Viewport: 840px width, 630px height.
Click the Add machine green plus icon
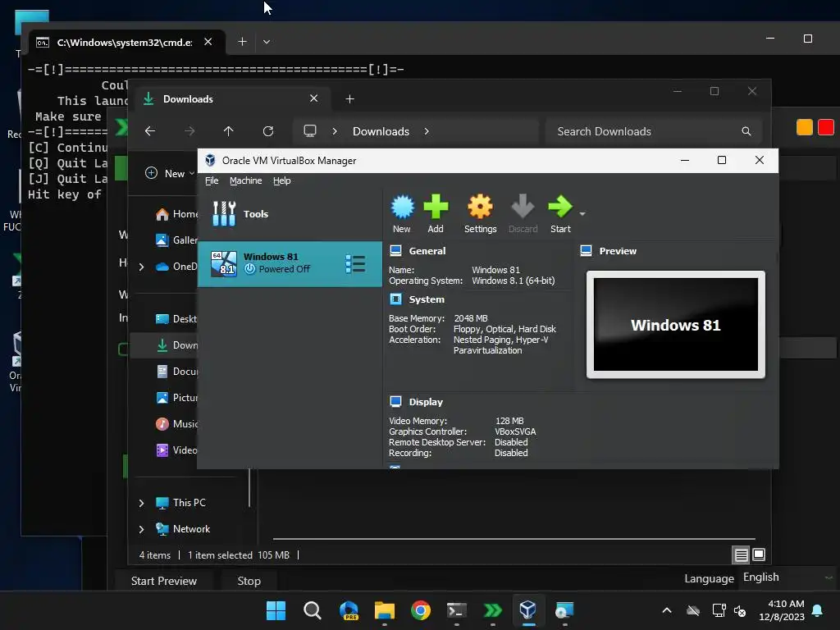(x=436, y=214)
